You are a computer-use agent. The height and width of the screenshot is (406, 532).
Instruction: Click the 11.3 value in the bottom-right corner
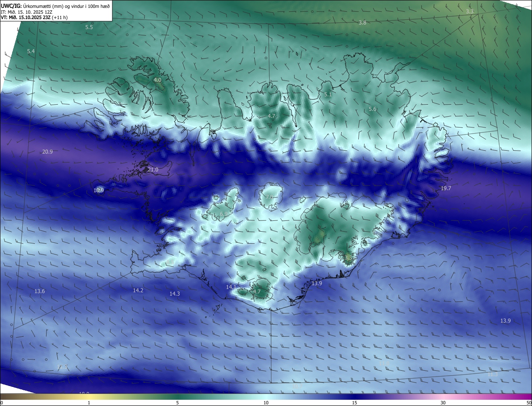click(493, 374)
